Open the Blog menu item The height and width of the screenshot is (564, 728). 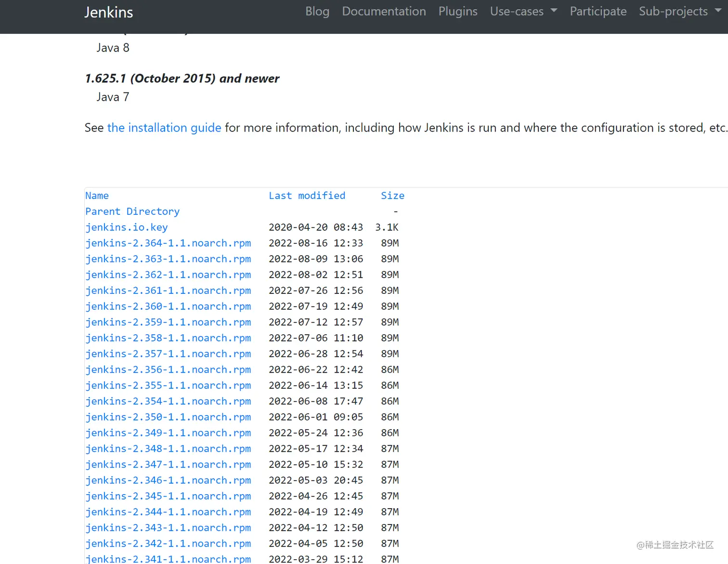click(317, 12)
